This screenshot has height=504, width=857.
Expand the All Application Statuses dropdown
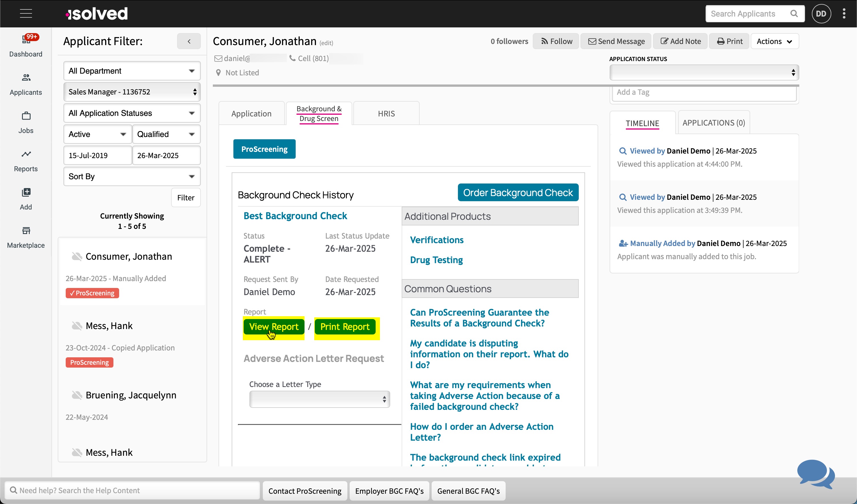point(132,113)
